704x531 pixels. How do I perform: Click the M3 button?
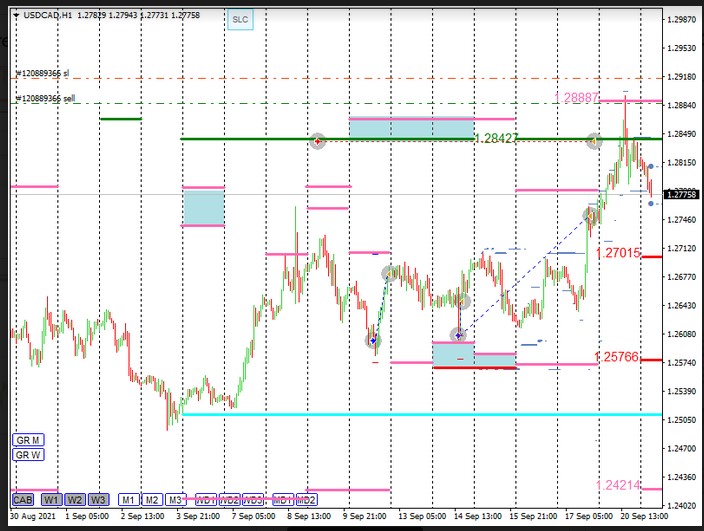[176, 499]
